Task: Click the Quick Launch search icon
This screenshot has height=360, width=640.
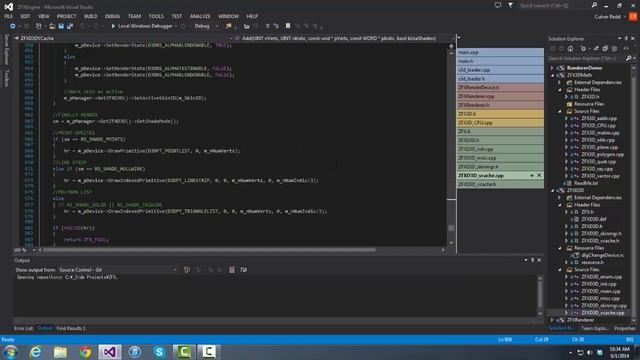Action: [x=594, y=5]
